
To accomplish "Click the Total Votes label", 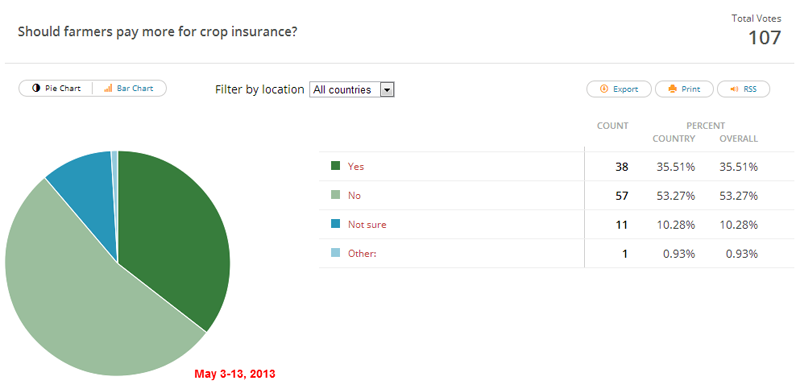I will tap(756, 18).
